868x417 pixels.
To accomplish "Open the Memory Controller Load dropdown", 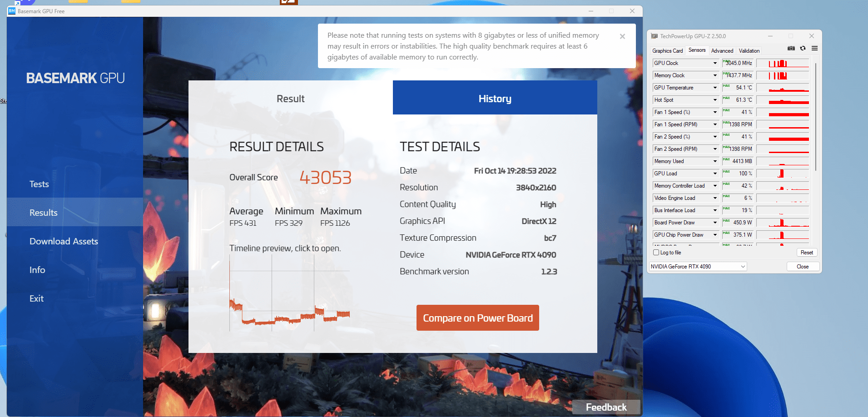I will point(715,186).
